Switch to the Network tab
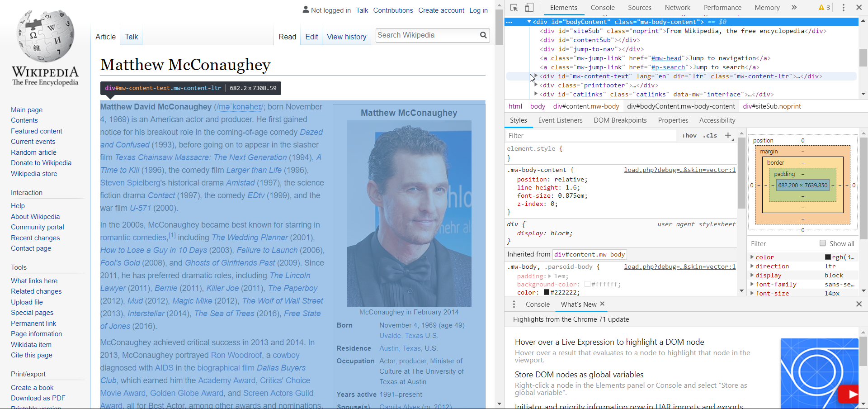Image resolution: width=868 pixels, height=409 pixels. (x=677, y=8)
